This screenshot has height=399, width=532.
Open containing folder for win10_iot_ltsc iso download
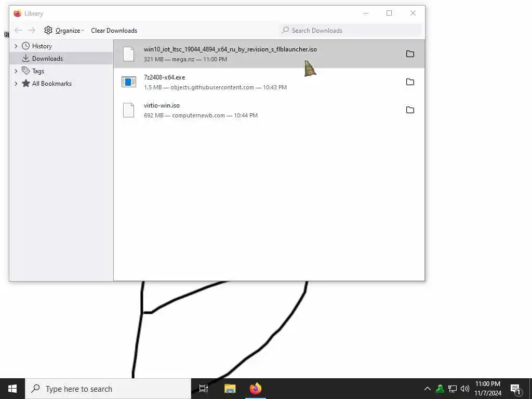coord(410,54)
